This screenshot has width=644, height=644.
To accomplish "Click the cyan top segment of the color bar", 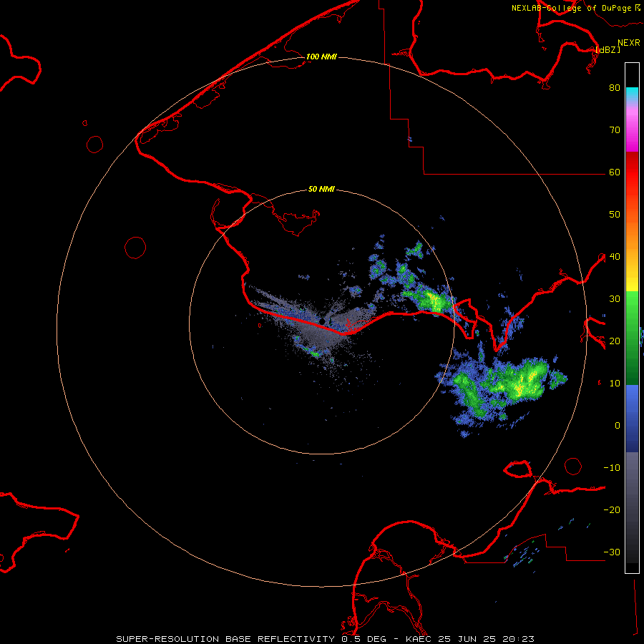I will click(x=632, y=95).
